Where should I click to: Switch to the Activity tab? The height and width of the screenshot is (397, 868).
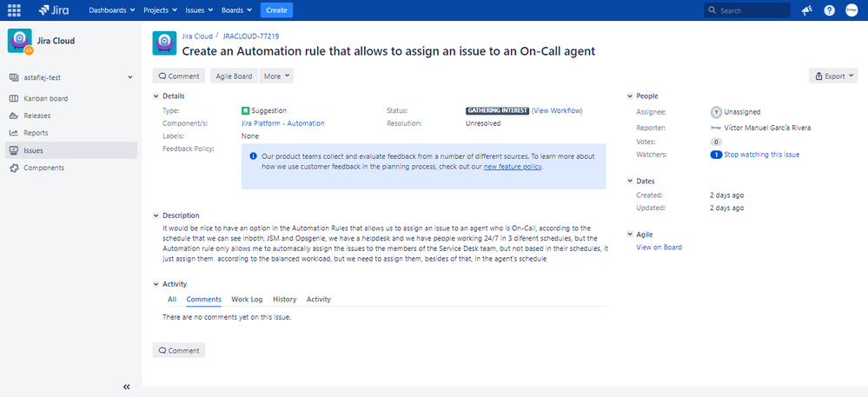318,299
